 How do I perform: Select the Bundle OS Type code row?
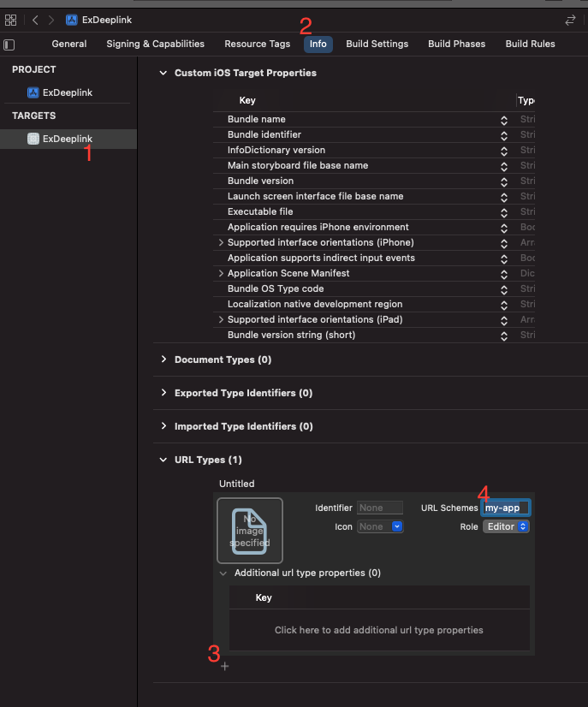pyautogui.click(x=374, y=289)
